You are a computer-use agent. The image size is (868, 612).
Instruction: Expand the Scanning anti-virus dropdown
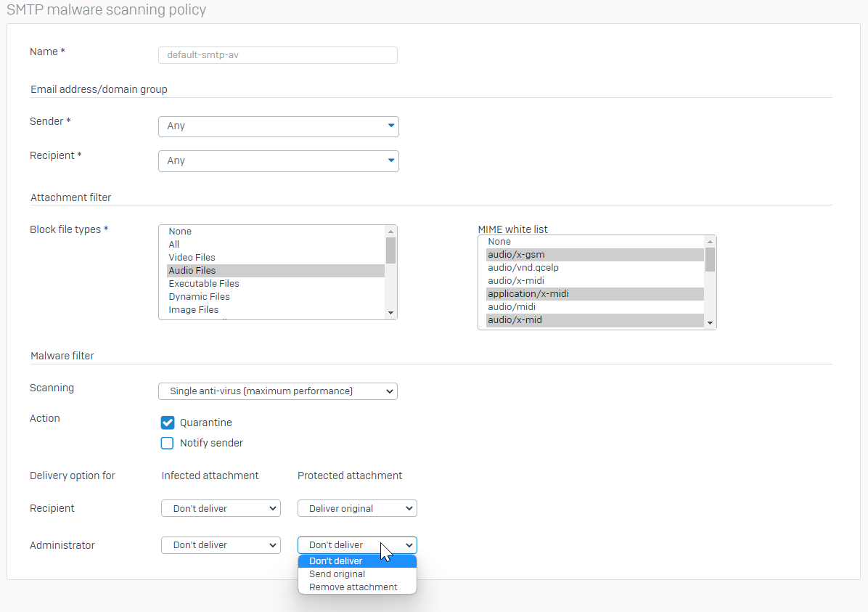click(x=277, y=391)
